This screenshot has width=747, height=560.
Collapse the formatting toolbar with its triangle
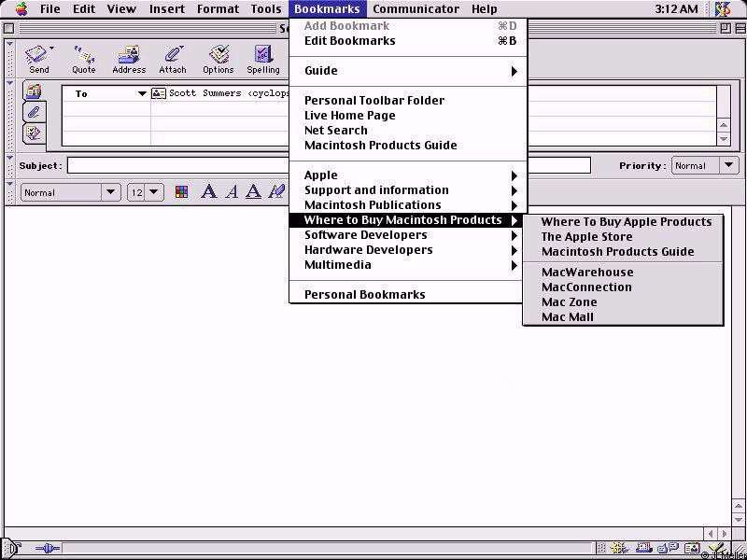9,184
